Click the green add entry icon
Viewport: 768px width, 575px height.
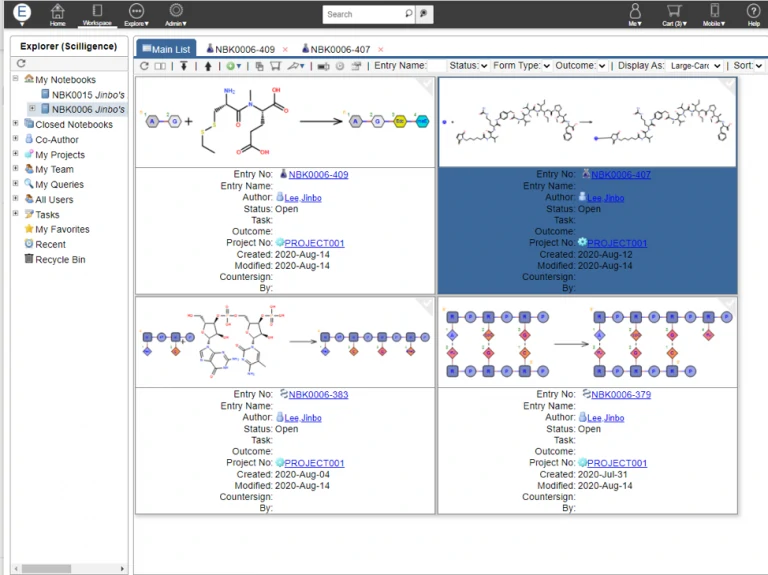232,66
